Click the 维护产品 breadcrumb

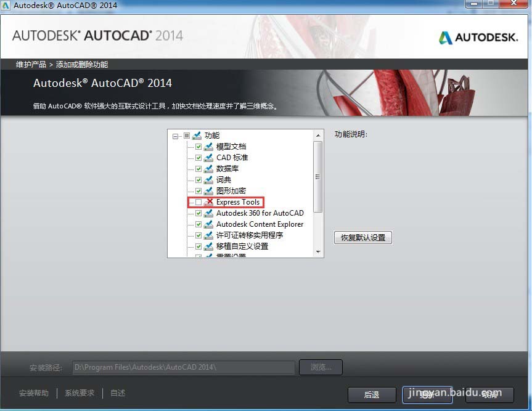31,65
